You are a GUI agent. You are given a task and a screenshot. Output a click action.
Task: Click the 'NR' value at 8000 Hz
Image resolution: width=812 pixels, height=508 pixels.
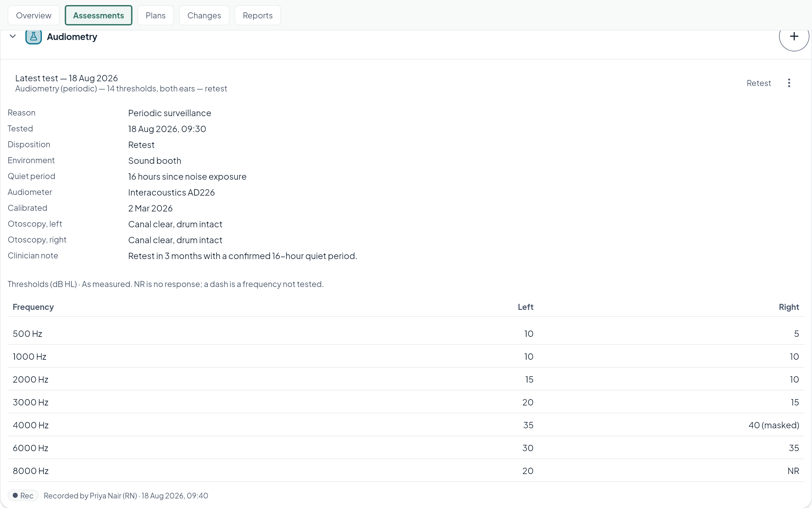[x=793, y=471]
